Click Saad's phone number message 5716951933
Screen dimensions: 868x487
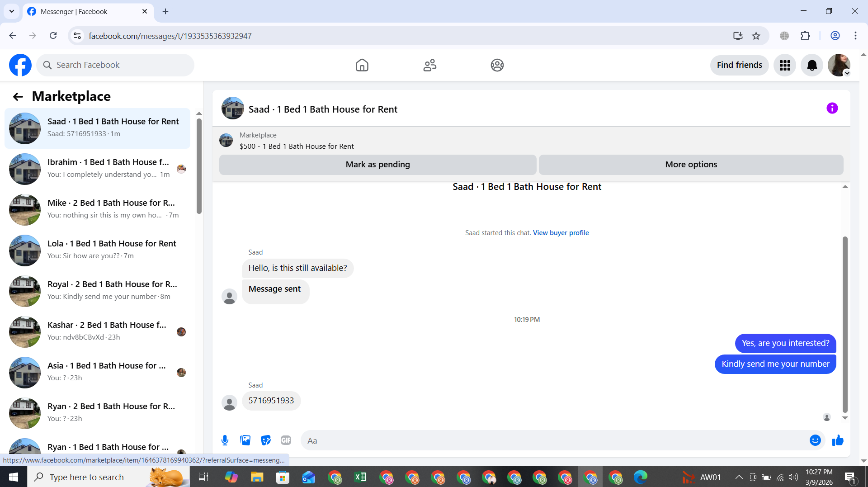tap(271, 401)
